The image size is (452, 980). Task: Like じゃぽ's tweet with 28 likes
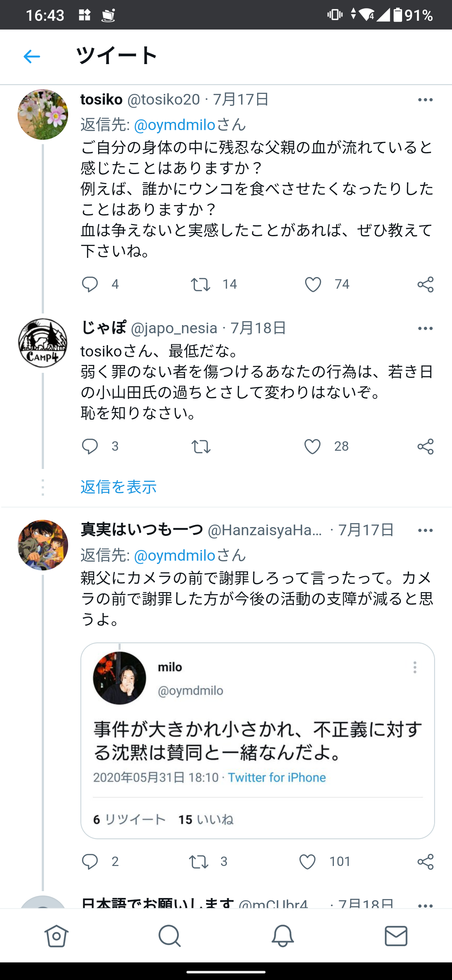(x=313, y=447)
